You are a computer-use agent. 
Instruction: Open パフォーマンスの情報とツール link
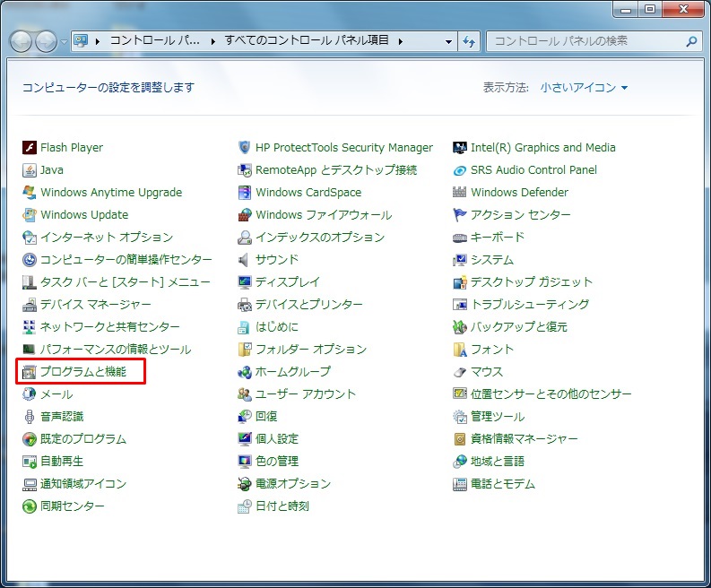pyautogui.click(x=116, y=349)
